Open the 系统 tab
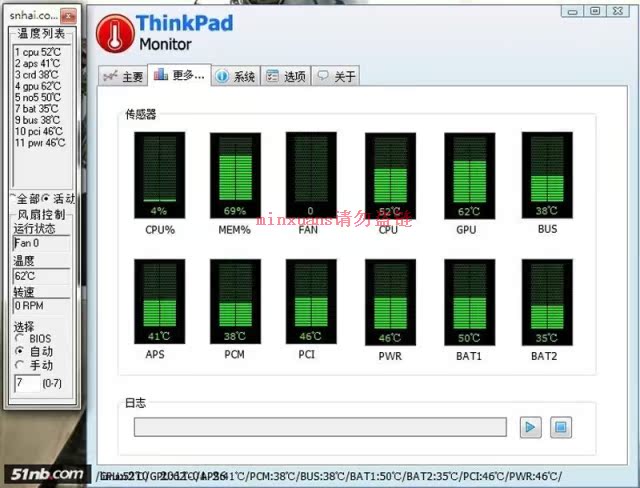Screen dimensions: 640x488 pos(236,76)
